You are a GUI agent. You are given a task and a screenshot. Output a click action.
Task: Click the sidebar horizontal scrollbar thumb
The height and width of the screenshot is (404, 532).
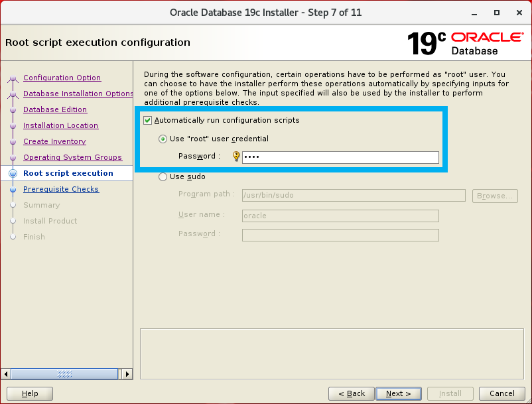coord(64,374)
